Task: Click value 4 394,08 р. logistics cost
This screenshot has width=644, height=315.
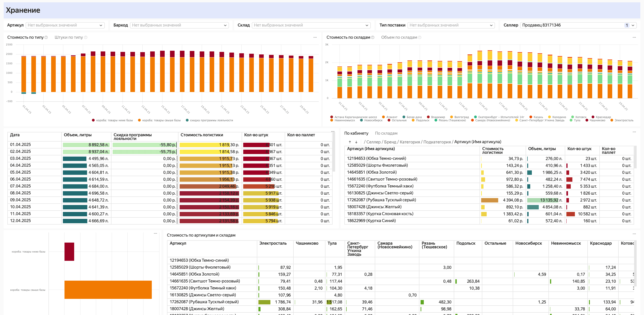Action: [513, 200]
